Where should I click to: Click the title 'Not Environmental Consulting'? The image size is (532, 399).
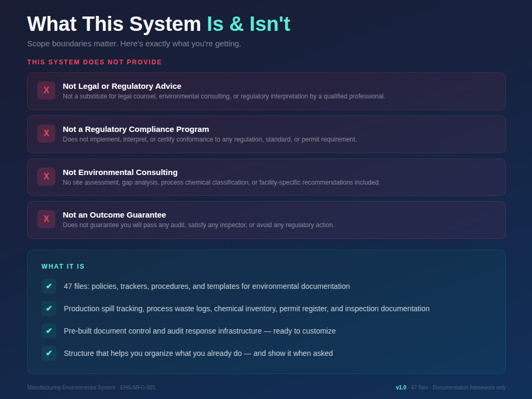(x=120, y=172)
